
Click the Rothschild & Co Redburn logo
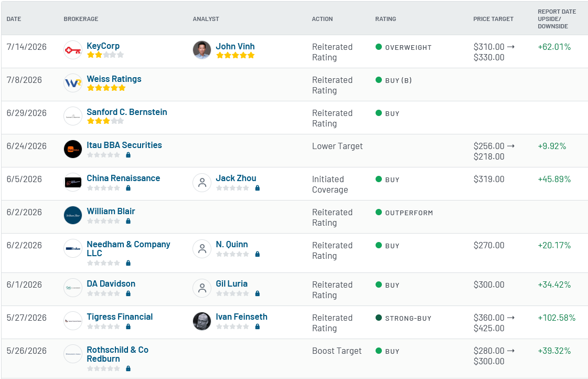click(x=73, y=354)
